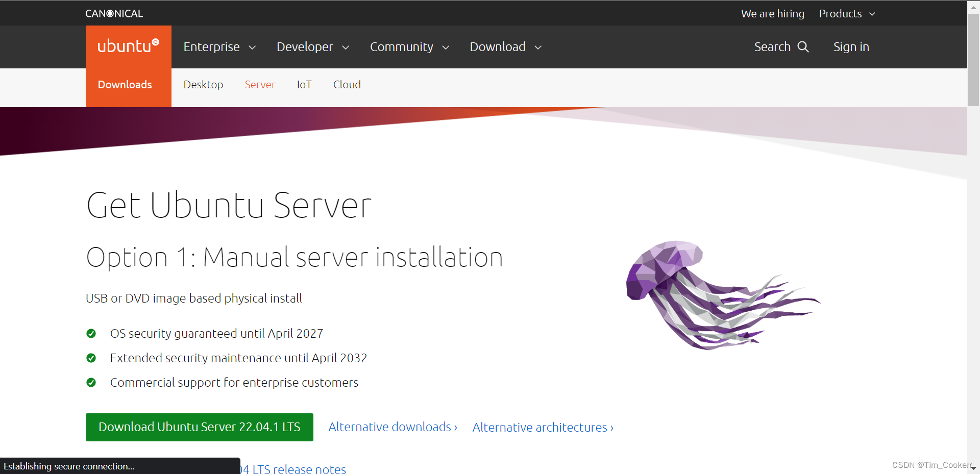Switch to the IoT downloads tab
The image size is (980, 474).
click(304, 85)
